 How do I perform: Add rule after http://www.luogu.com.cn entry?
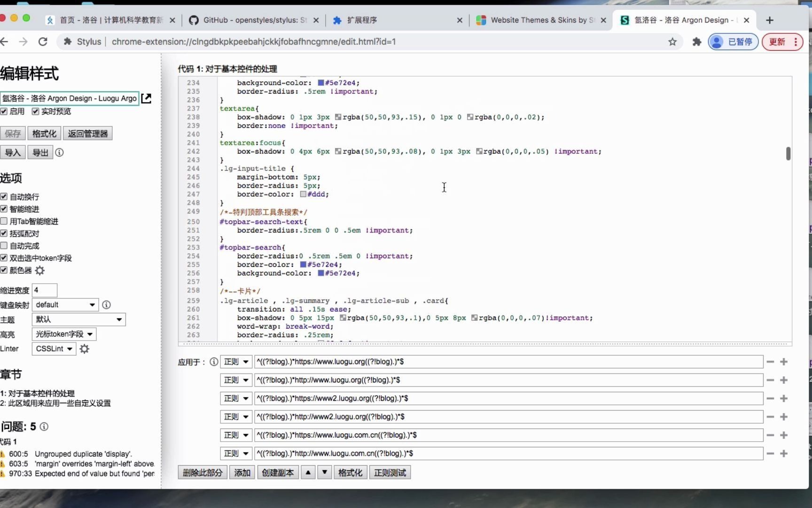(x=784, y=453)
